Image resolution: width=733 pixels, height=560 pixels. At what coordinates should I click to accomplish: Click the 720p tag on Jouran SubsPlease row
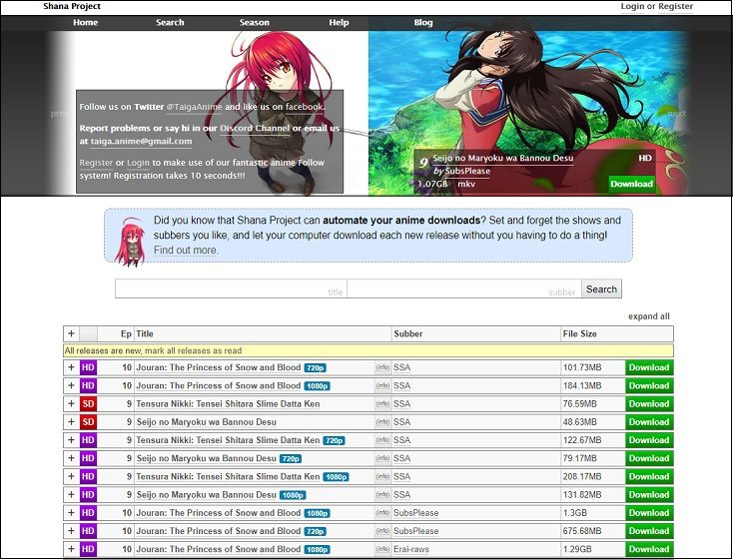[316, 531]
